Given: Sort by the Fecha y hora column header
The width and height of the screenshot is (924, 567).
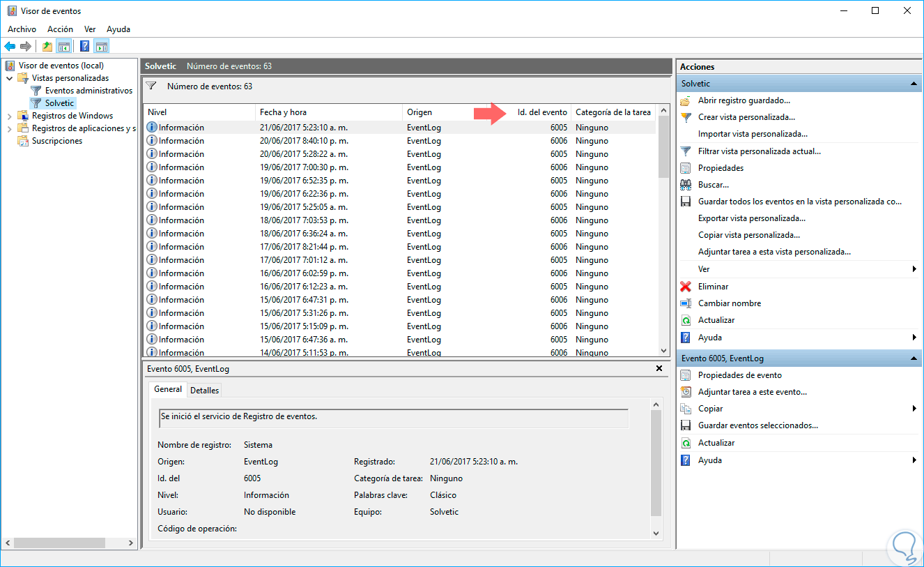Looking at the screenshot, I should point(329,112).
